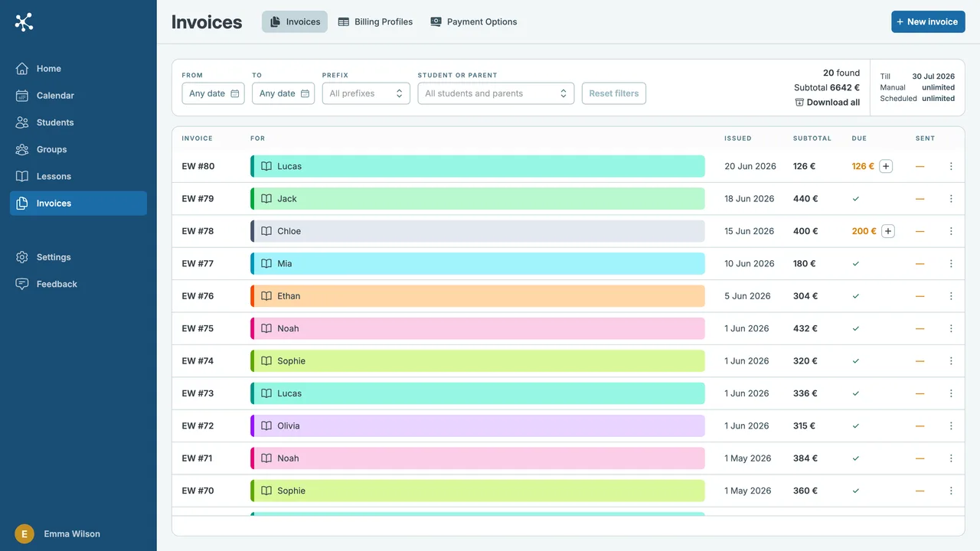This screenshot has height=551, width=980.
Task: Open Jack's green bar on EW #79
Action: 478,199
